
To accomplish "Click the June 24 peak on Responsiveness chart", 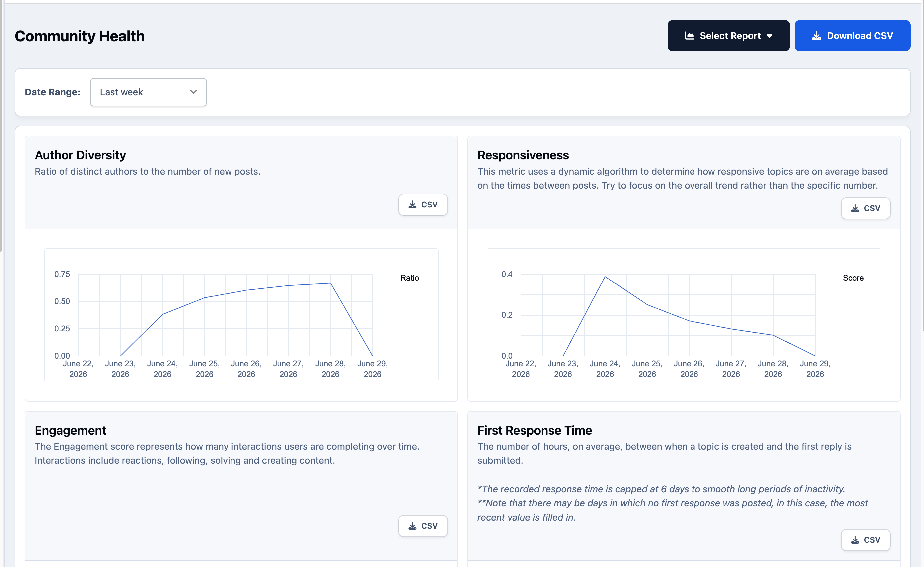I will pos(605,277).
